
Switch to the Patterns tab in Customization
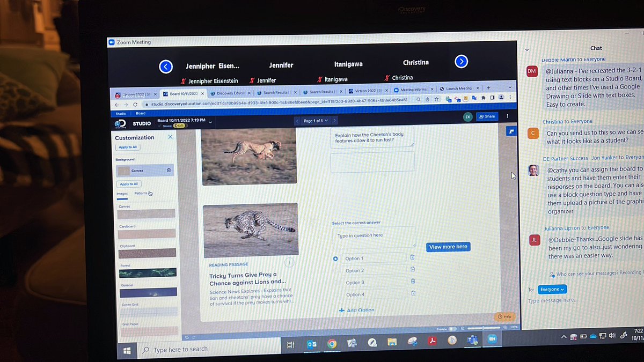[x=141, y=193]
